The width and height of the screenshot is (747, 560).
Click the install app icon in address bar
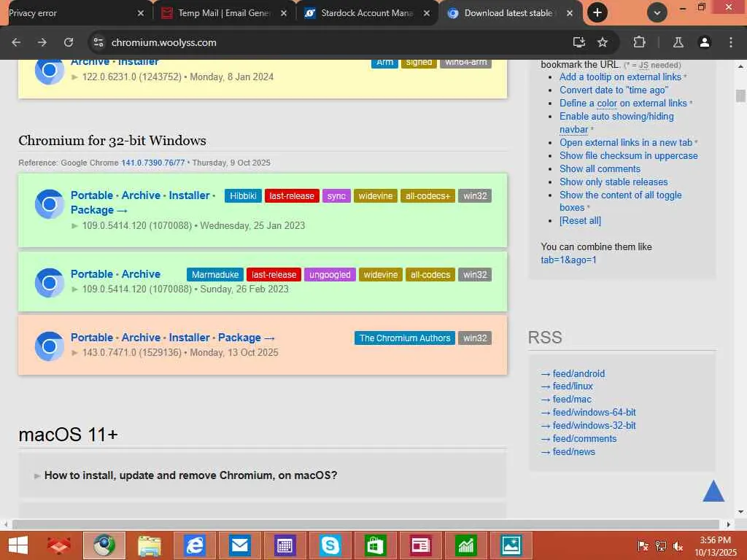(x=578, y=42)
